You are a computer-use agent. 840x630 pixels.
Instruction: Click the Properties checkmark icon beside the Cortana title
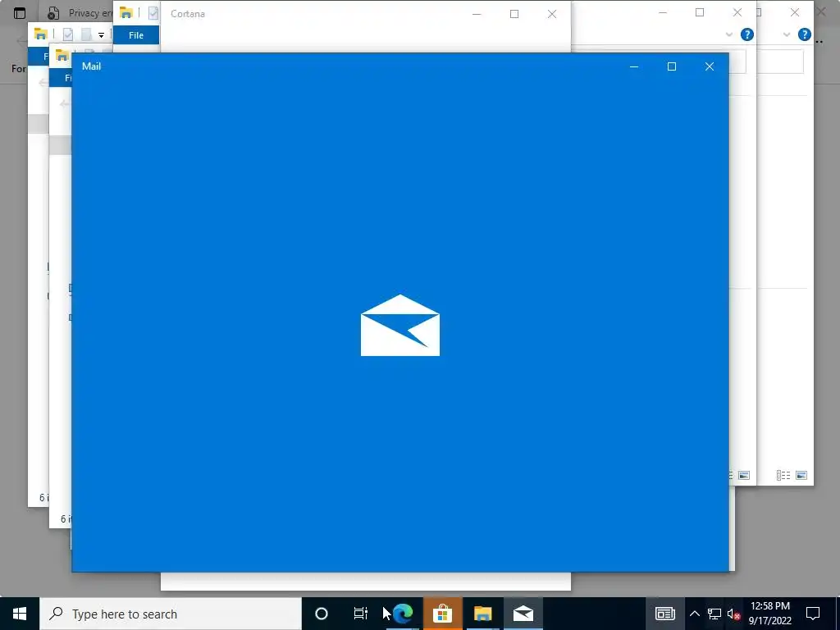coord(153,13)
